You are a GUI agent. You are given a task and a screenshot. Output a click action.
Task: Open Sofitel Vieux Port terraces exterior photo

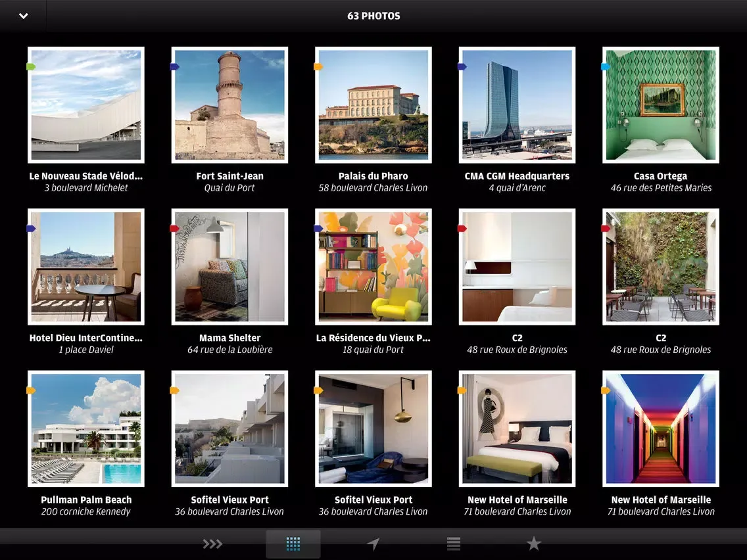(x=229, y=429)
